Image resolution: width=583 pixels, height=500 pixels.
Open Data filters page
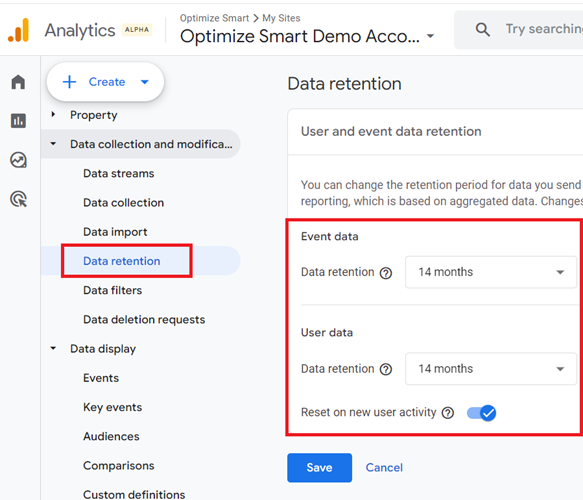point(113,290)
